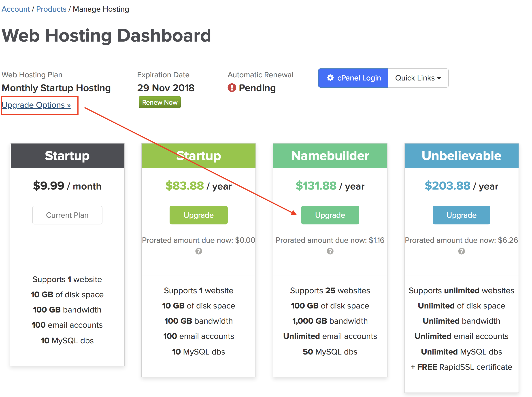Click the Namebuilder plan header
The image size is (532, 397).
tap(330, 156)
